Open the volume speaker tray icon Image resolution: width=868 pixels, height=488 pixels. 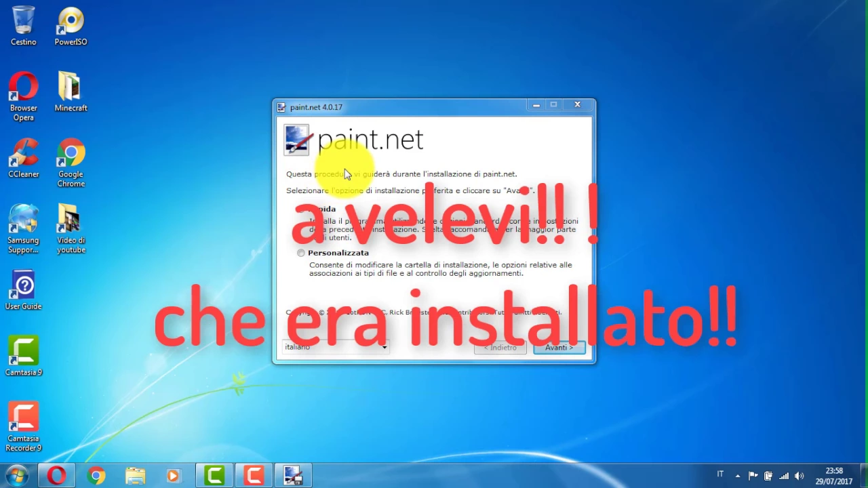pyautogui.click(x=799, y=476)
